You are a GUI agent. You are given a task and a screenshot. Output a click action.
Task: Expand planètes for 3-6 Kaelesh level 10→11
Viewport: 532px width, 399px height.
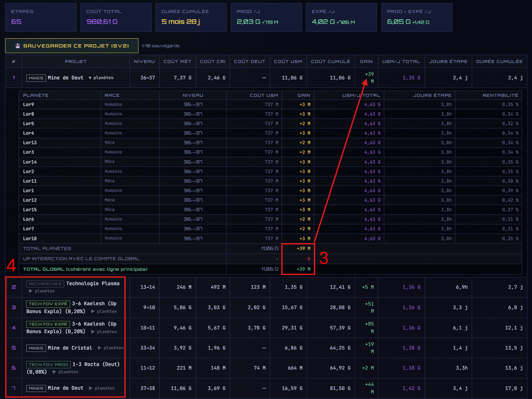coord(104,332)
